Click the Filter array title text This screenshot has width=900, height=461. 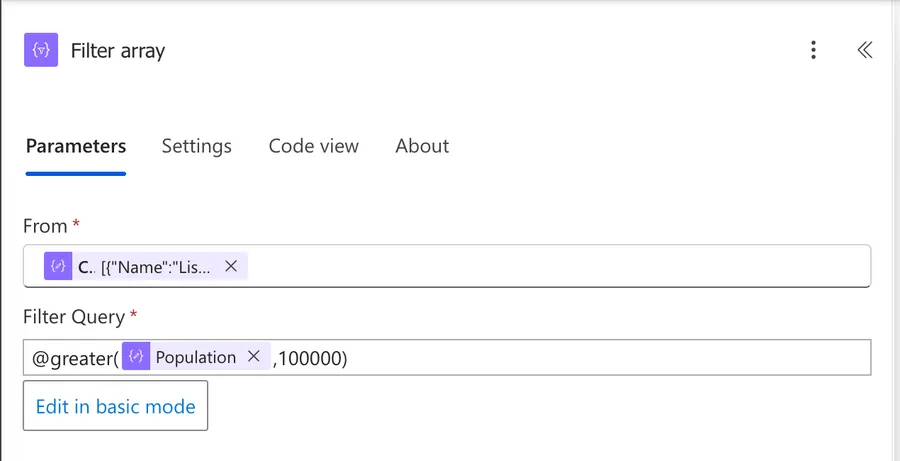(x=118, y=51)
